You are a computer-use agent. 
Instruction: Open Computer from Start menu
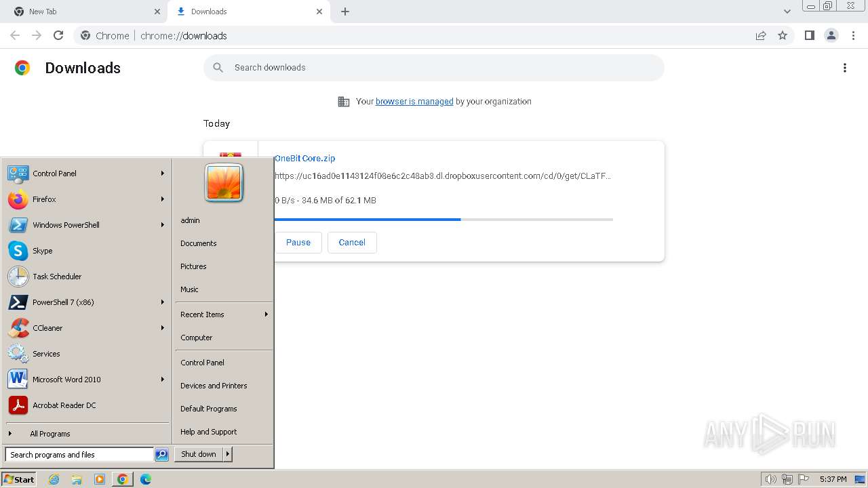click(197, 338)
